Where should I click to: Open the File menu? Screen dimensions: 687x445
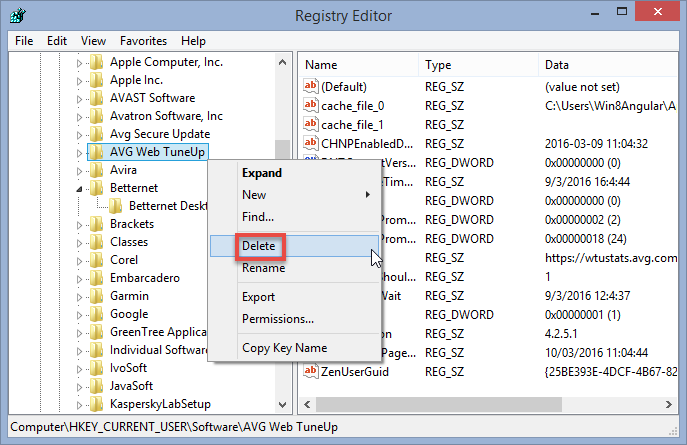coord(24,41)
